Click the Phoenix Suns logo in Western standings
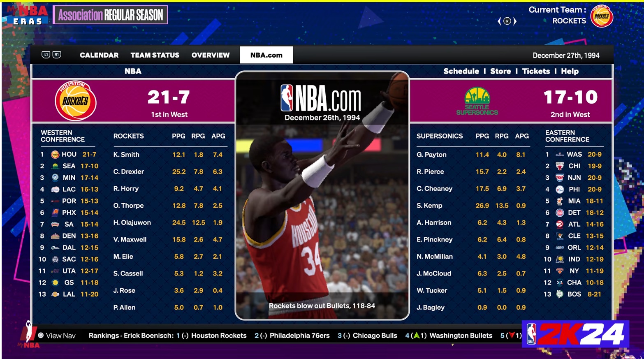 tap(55, 213)
